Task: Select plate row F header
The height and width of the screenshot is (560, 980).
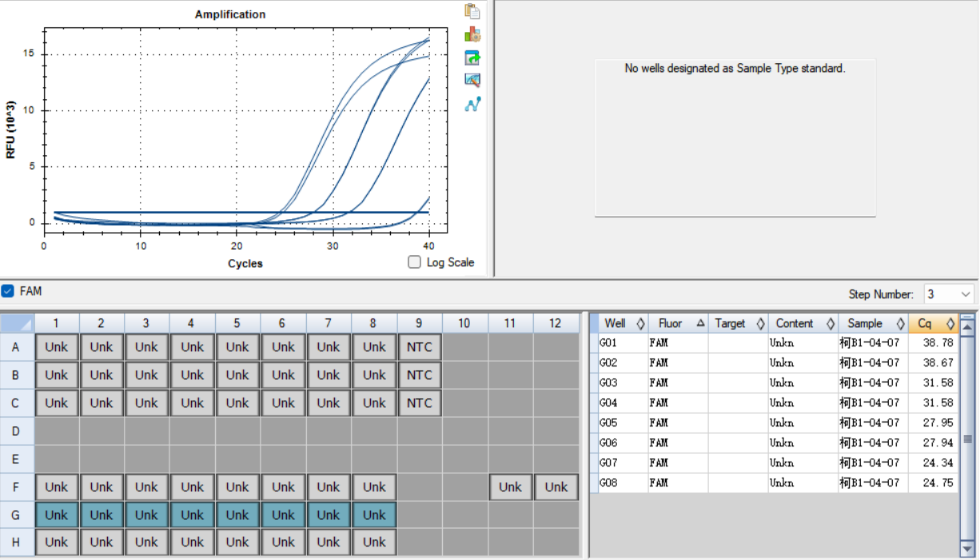Action: pyautogui.click(x=17, y=486)
